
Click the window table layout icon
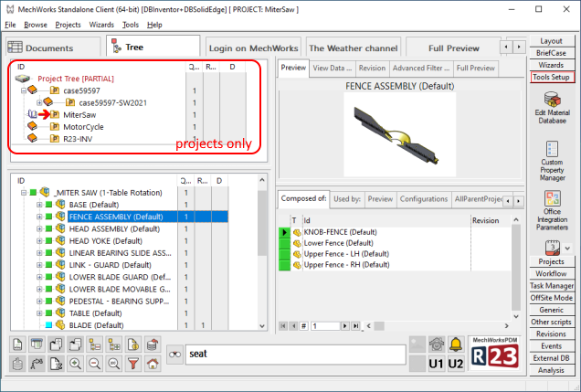click(x=37, y=344)
